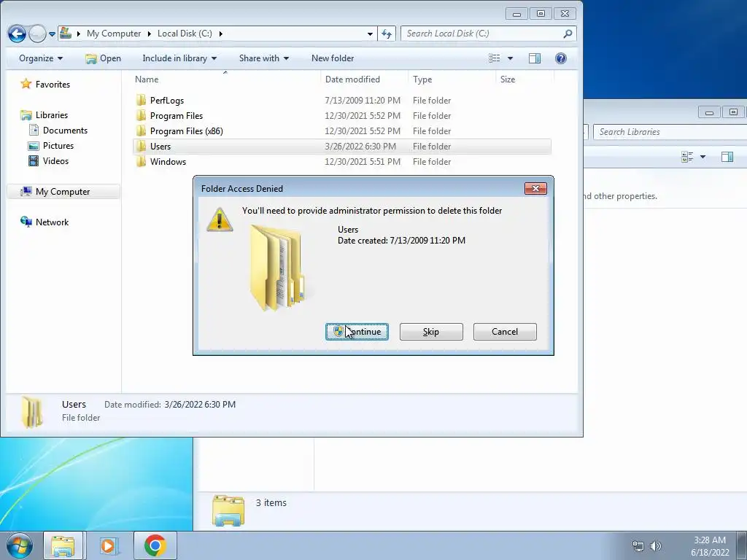Screen dimensions: 747x560
Task: Open address bar previous locations dropdown
Action: coord(370,34)
